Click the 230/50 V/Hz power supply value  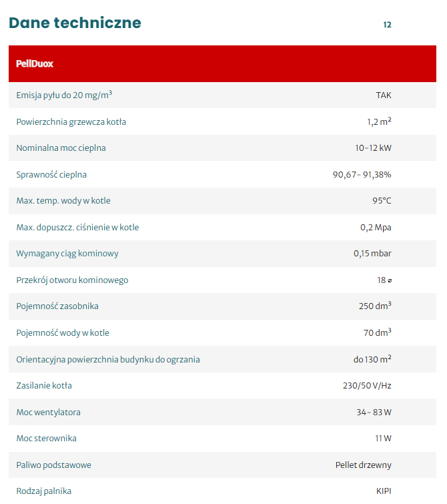pyautogui.click(x=367, y=386)
